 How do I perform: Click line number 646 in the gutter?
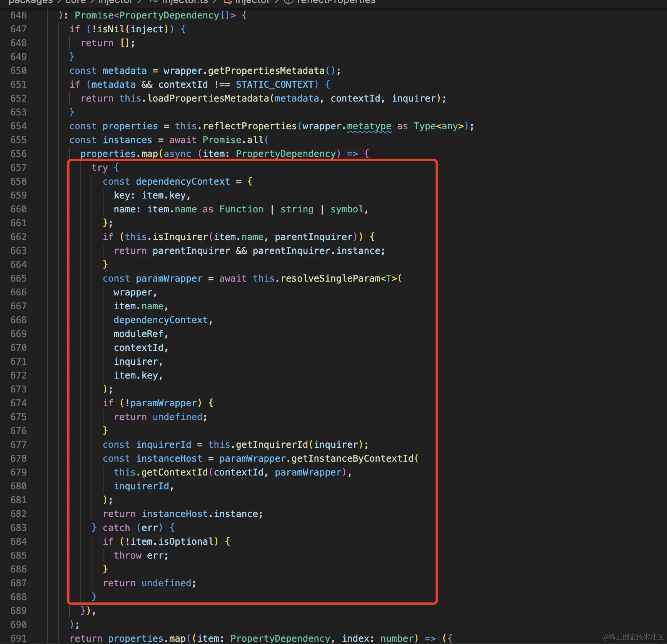18,15
